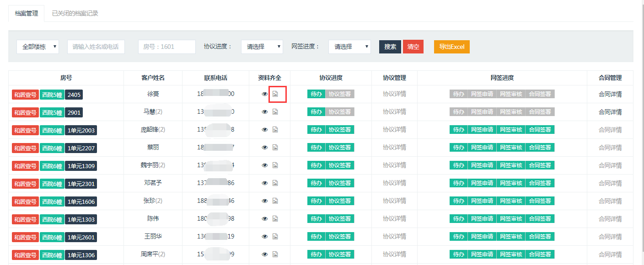
Task: Focus the name or phone input field
Action: click(96, 47)
